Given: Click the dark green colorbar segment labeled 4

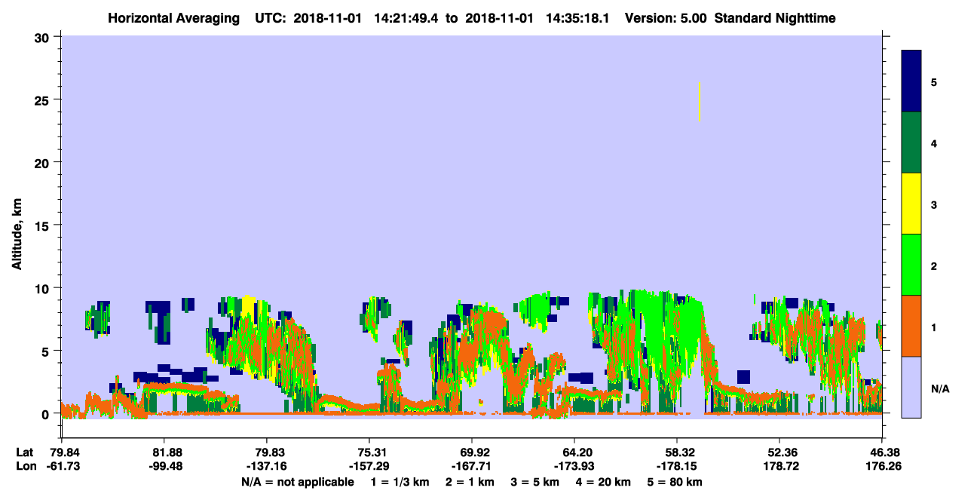Looking at the screenshot, I should point(911,143).
